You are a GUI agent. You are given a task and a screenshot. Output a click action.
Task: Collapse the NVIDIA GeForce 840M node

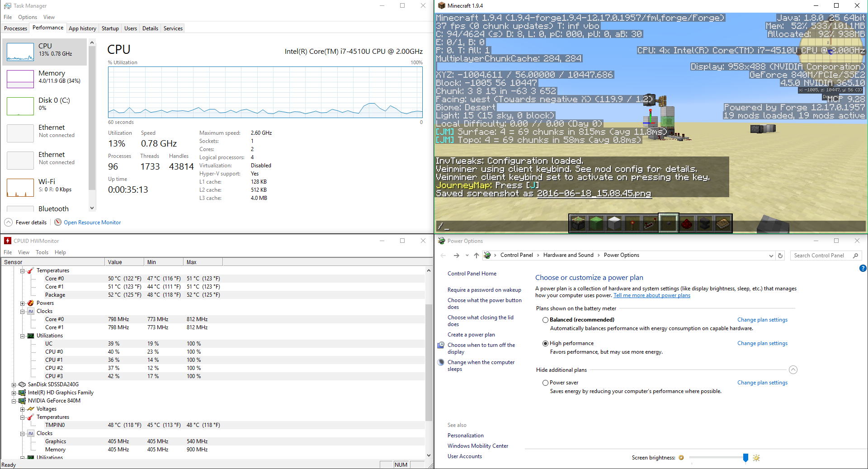tap(14, 401)
